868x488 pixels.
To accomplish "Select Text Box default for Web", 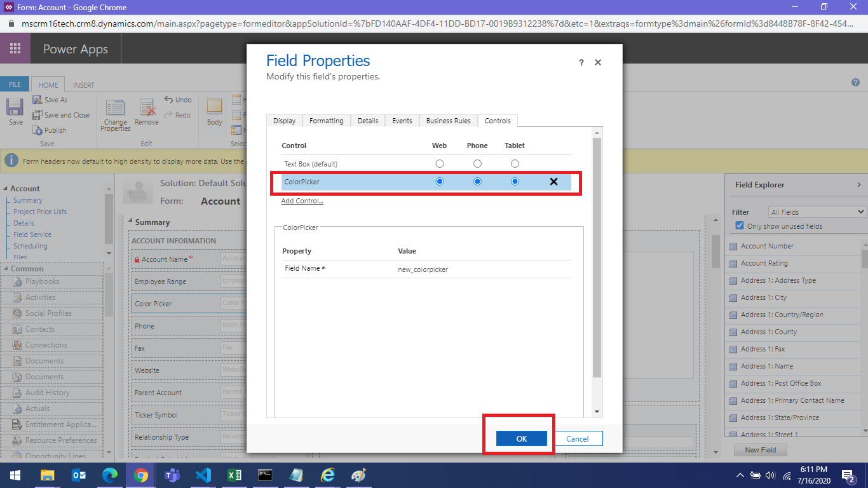I will click(439, 163).
